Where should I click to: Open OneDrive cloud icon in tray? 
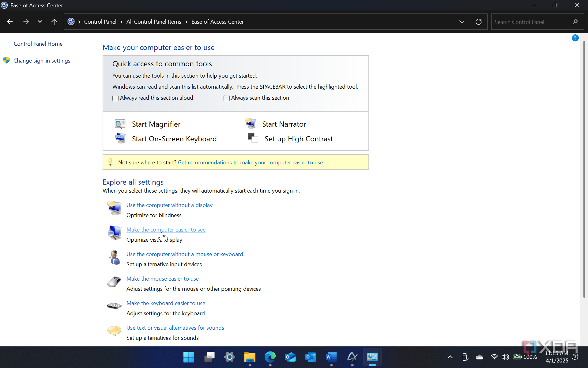pyautogui.click(x=480, y=357)
